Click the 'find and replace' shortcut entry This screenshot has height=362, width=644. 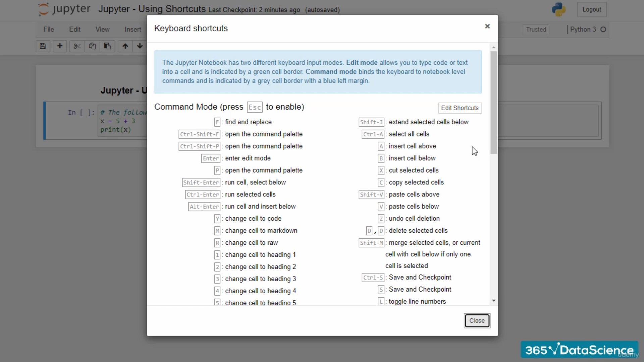[x=248, y=122]
